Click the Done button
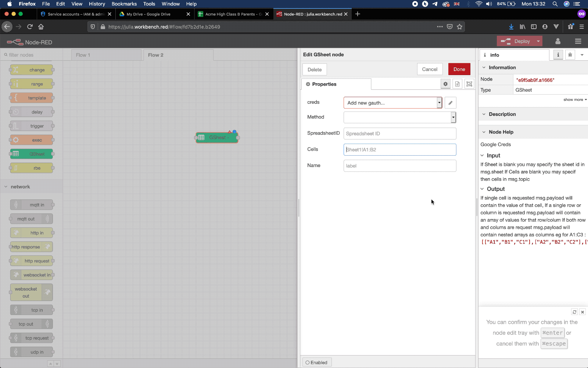 point(459,69)
